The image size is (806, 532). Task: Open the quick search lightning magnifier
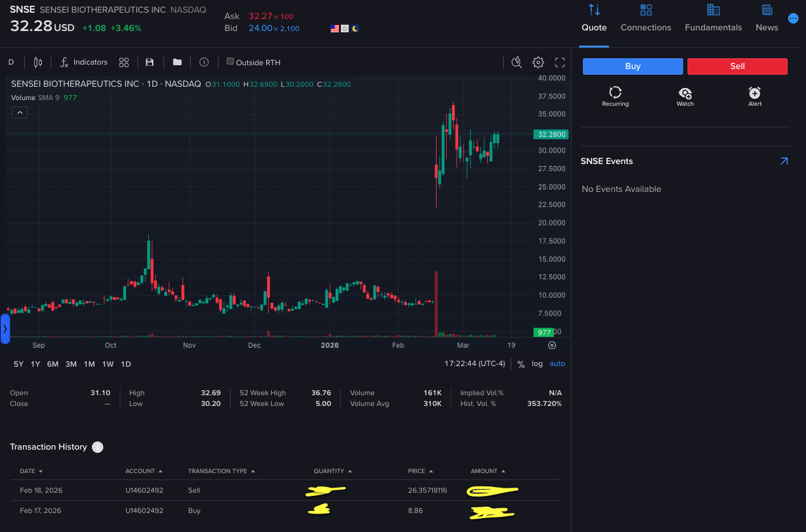pyautogui.click(x=516, y=62)
